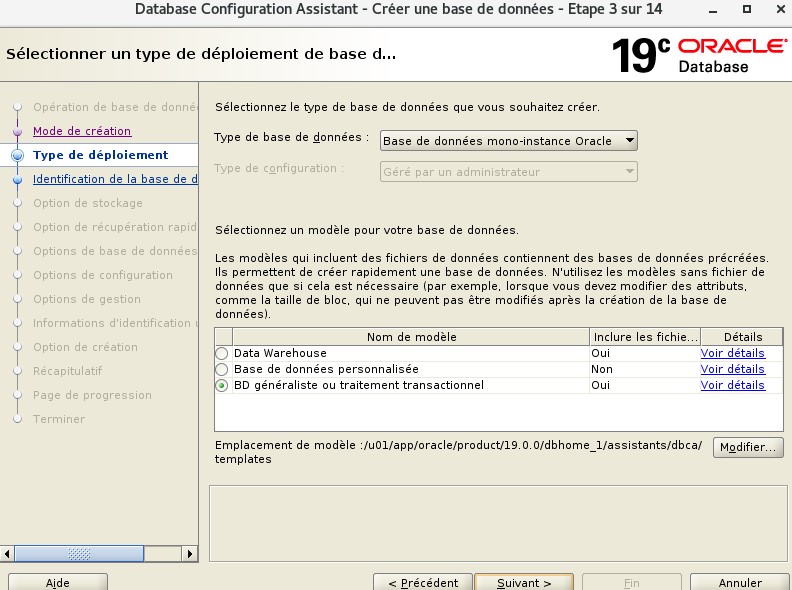This screenshot has height=590, width=792.
Task: Click the Oui cell in BD généraliste row
Action: click(645, 385)
